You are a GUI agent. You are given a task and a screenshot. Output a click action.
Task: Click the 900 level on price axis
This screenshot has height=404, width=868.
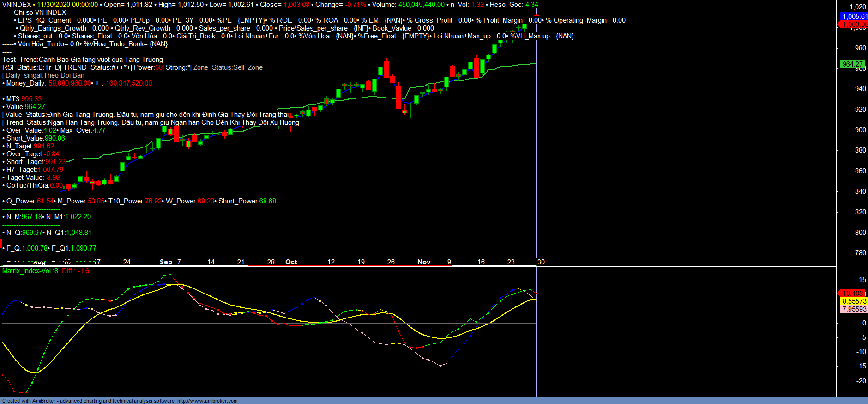[x=860, y=130]
